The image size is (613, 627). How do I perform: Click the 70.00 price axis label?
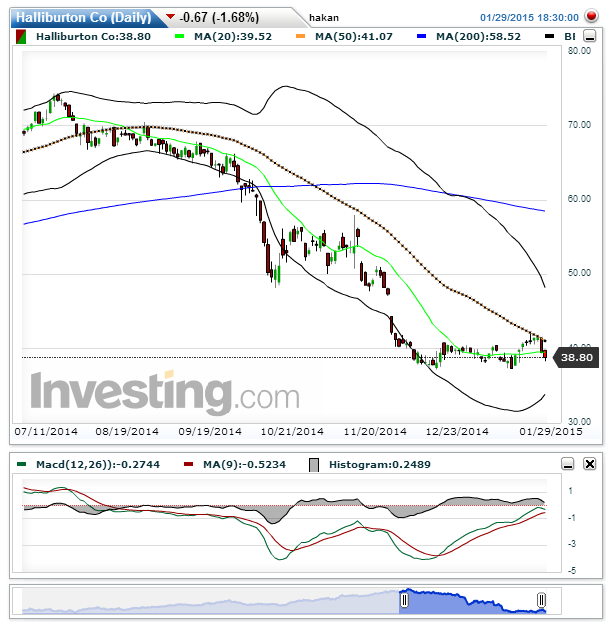click(x=579, y=125)
